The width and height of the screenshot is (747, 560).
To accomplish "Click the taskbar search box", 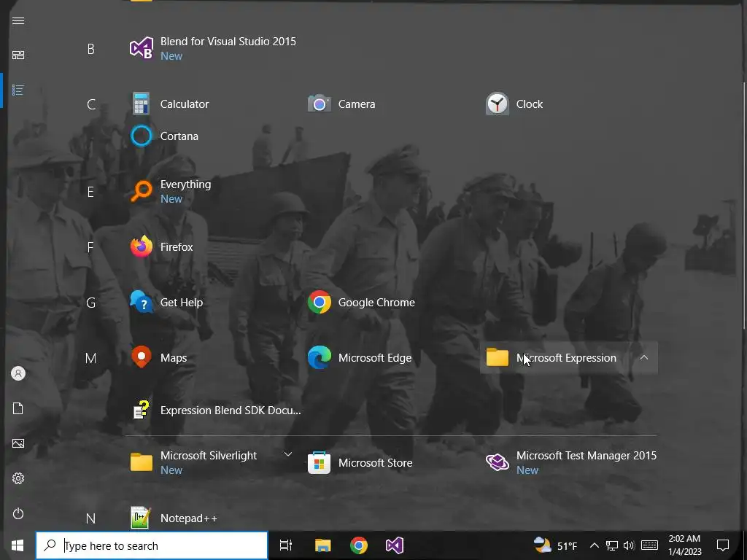I will (x=152, y=545).
